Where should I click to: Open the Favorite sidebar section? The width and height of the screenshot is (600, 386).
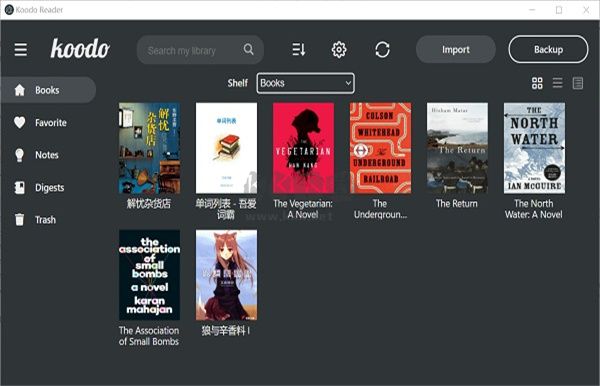[48, 122]
